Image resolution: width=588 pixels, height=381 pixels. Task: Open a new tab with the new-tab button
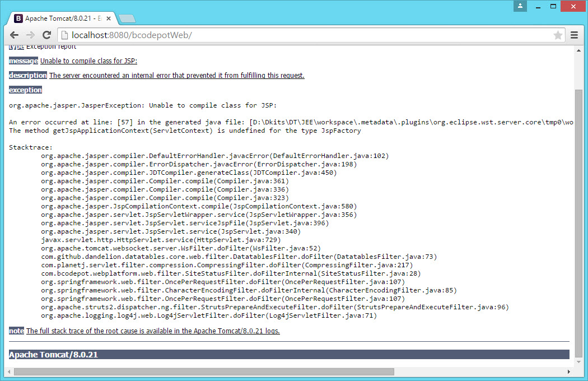click(127, 18)
